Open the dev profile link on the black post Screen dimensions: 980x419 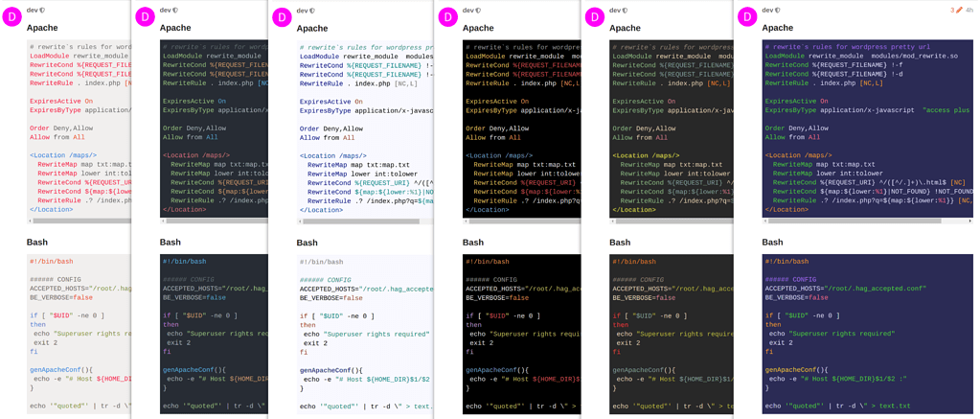point(468,10)
